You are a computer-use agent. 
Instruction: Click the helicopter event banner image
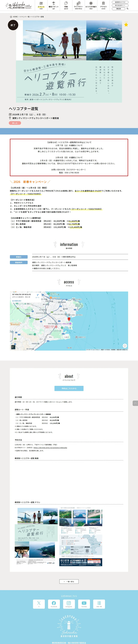69,61
